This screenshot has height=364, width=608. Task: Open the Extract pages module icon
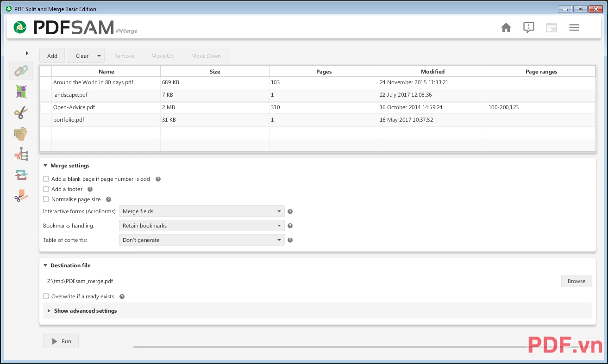21,134
